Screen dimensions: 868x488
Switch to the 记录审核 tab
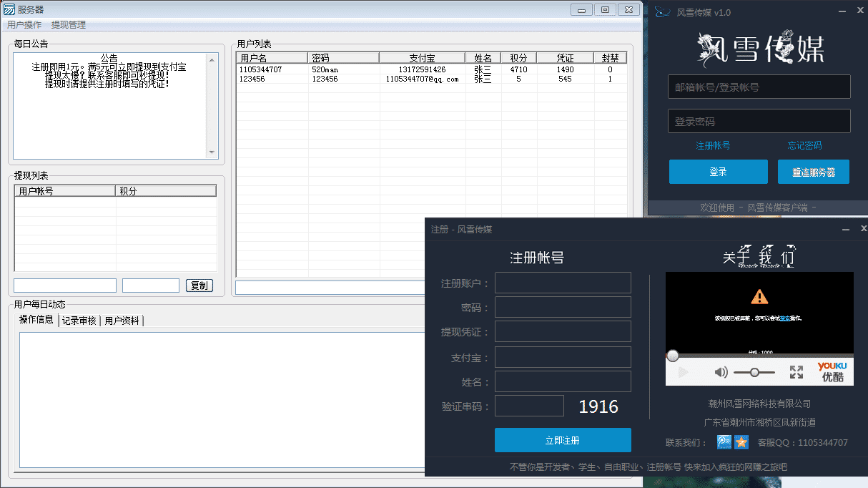pos(79,321)
